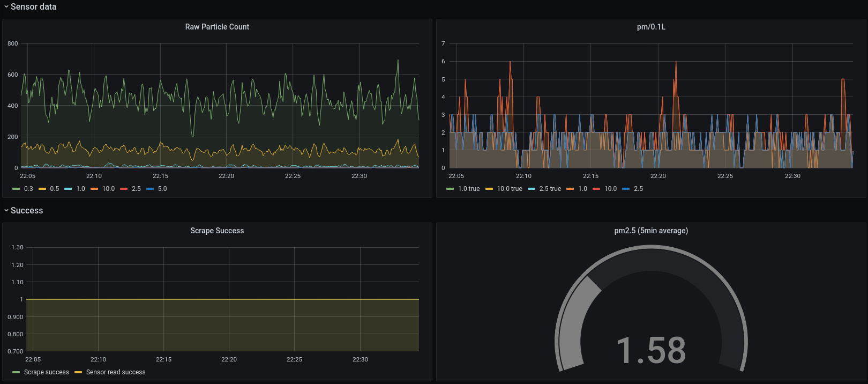This screenshot has width=868, height=384.
Task: Toggle the 1.0 series label in Raw Particle Count
Action: tap(80, 189)
